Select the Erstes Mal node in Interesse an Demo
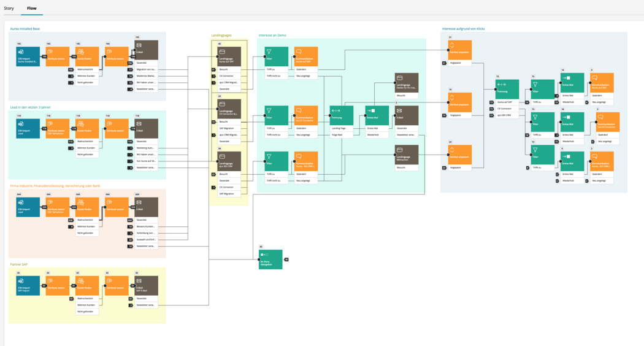 [x=377, y=115]
